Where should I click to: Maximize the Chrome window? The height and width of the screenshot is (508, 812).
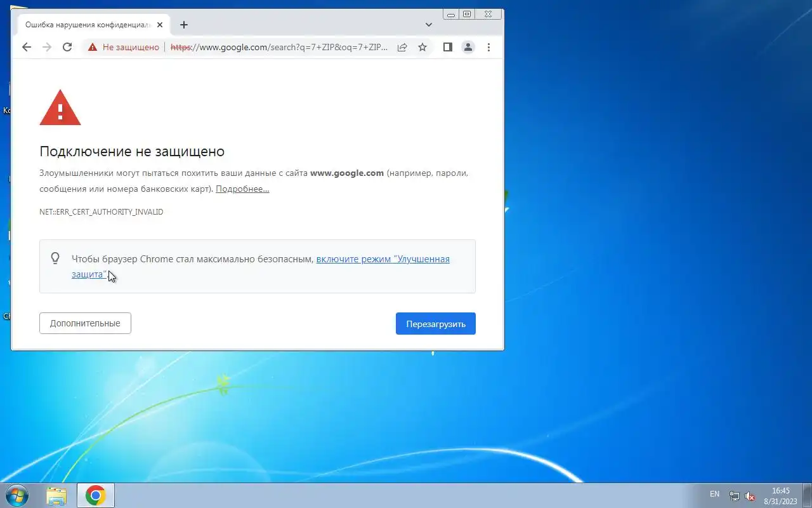coord(467,14)
